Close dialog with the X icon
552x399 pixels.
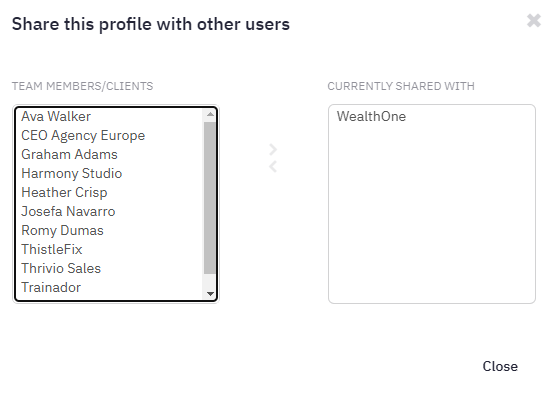pyautogui.click(x=534, y=20)
